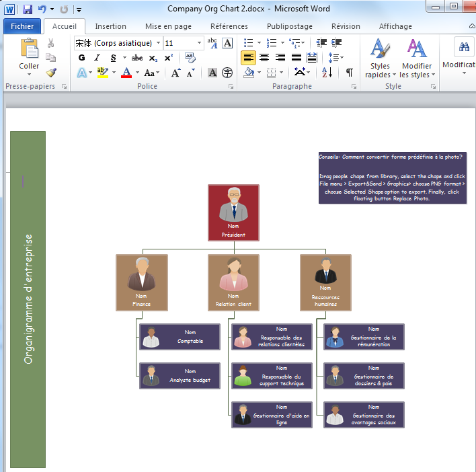476x472 pixels.
Task: Toggle bold (G) formatting
Action: (x=81, y=58)
